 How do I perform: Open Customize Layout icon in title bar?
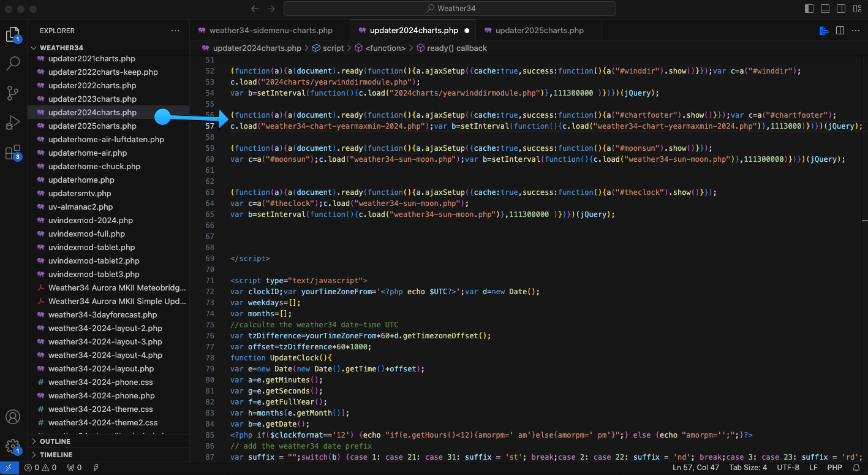(x=856, y=9)
